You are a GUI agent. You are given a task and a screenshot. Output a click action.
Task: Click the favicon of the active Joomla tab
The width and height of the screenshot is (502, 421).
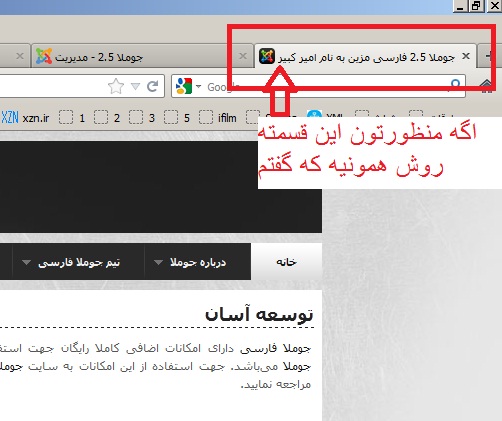click(267, 56)
